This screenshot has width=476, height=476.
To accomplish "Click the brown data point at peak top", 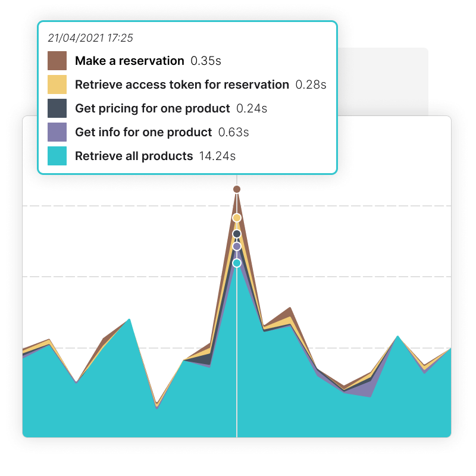I will coord(237,189).
